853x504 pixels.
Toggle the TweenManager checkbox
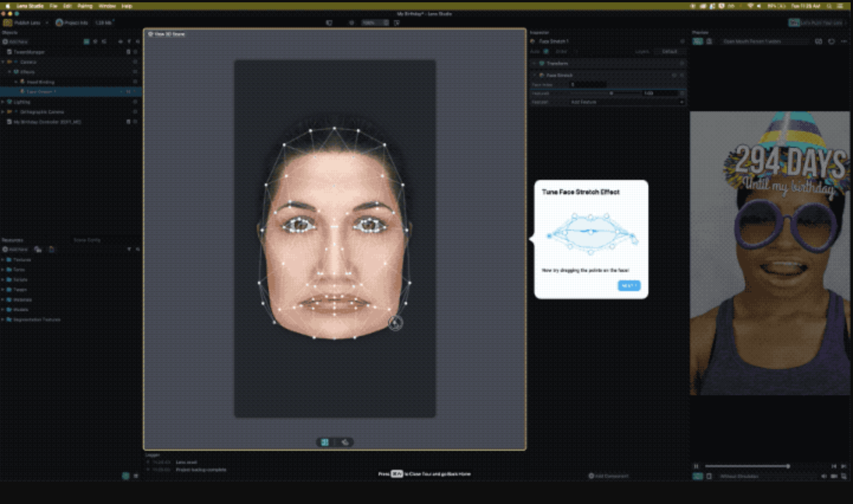(x=135, y=52)
